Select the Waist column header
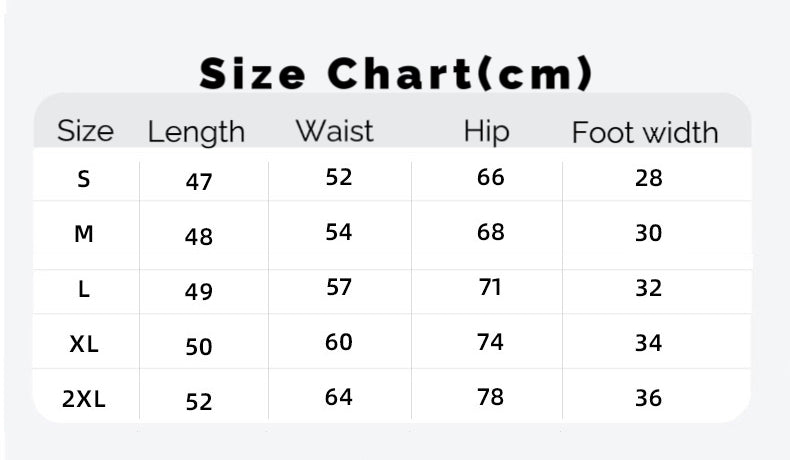The image size is (790, 460). coord(334,131)
